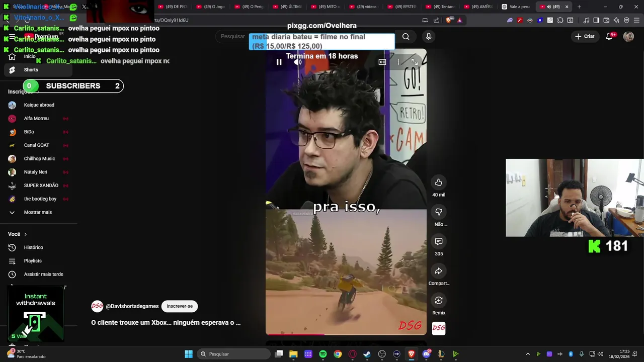Show hidden system tray icons
The height and width of the screenshot is (362, 644).
527,354
